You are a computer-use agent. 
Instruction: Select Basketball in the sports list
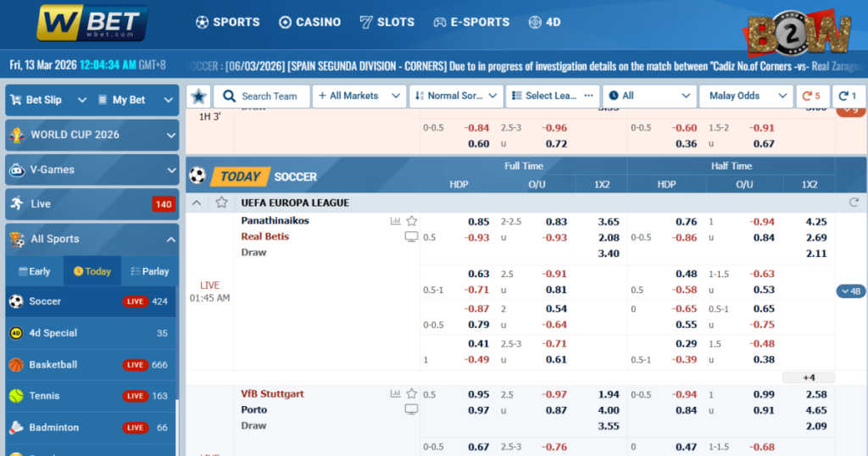coord(53,364)
